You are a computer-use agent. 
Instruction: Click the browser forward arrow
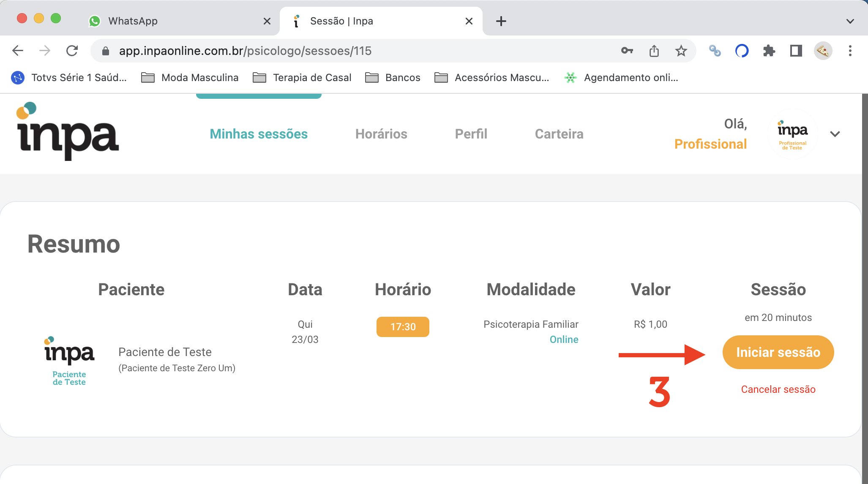[44, 51]
